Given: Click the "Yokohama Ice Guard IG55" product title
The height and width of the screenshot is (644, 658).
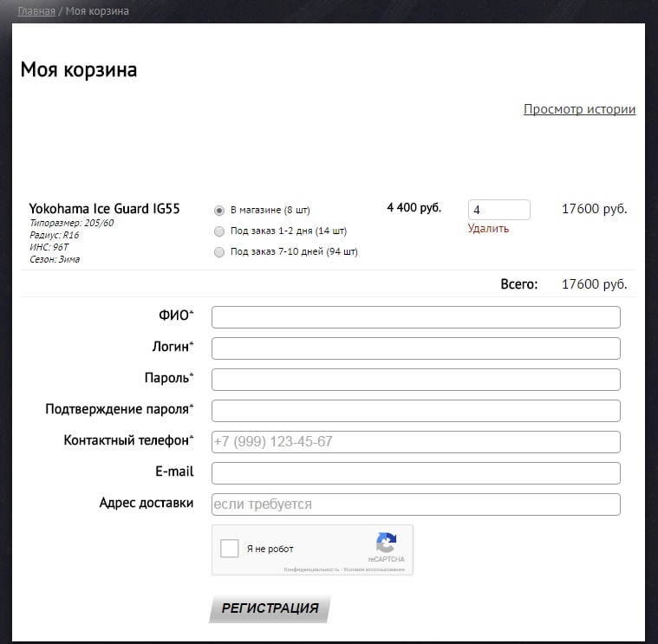Looking at the screenshot, I should pos(104,209).
